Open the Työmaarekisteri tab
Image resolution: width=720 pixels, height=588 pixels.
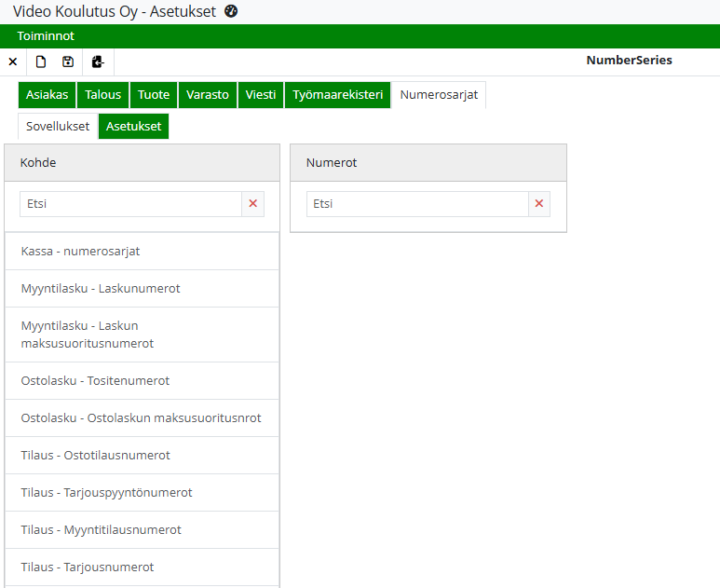point(337,95)
